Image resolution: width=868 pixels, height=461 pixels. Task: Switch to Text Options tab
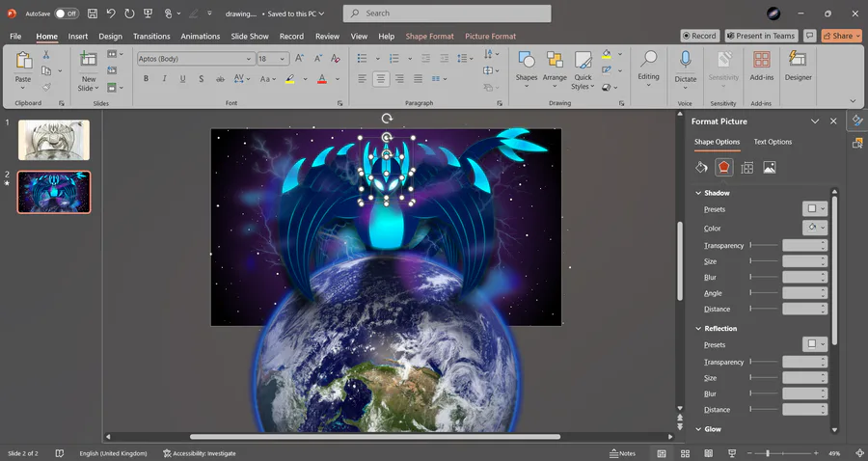click(x=773, y=142)
